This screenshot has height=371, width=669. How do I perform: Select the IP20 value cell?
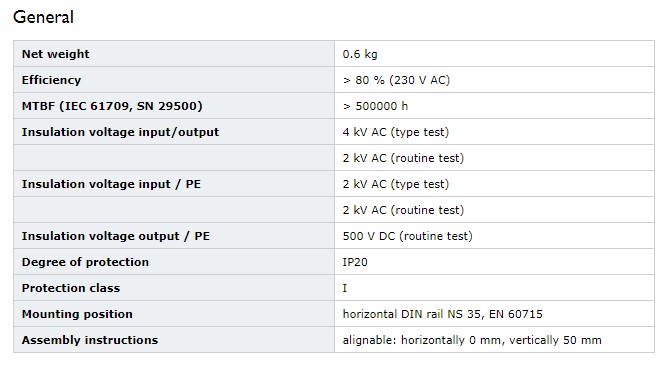[494, 262]
